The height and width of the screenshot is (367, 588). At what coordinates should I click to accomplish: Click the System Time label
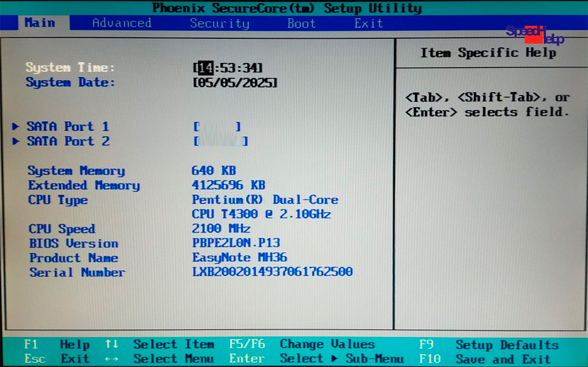(70, 68)
